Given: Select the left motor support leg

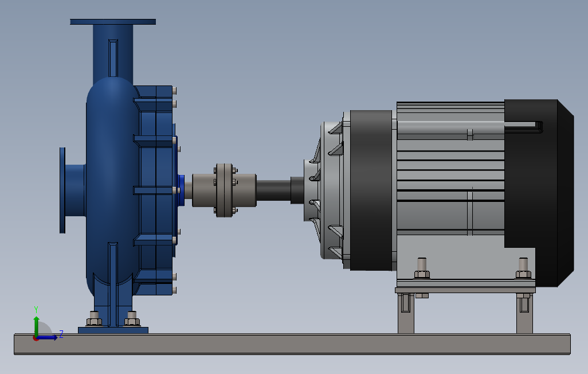Looking at the screenshot, I should [406, 313].
